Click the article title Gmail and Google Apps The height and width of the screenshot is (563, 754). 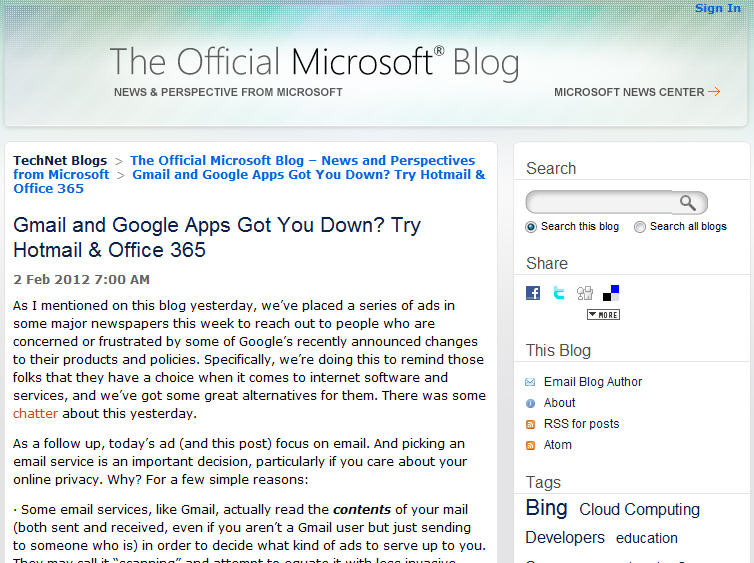pyautogui.click(x=217, y=238)
